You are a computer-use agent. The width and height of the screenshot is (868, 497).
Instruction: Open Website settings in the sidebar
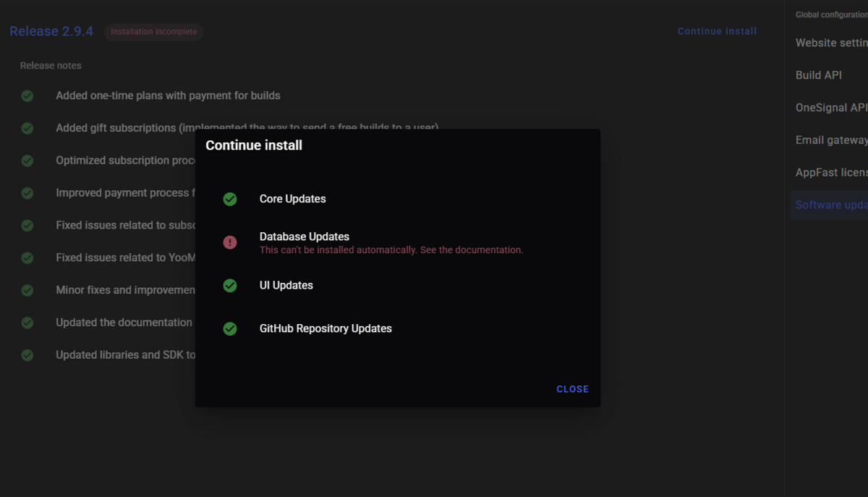pos(830,43)
